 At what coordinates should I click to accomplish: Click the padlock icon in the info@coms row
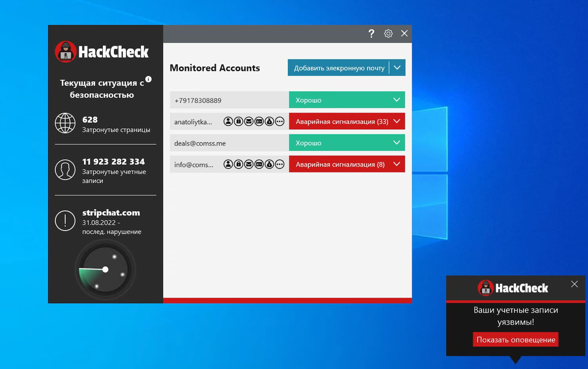click(238, 164)
